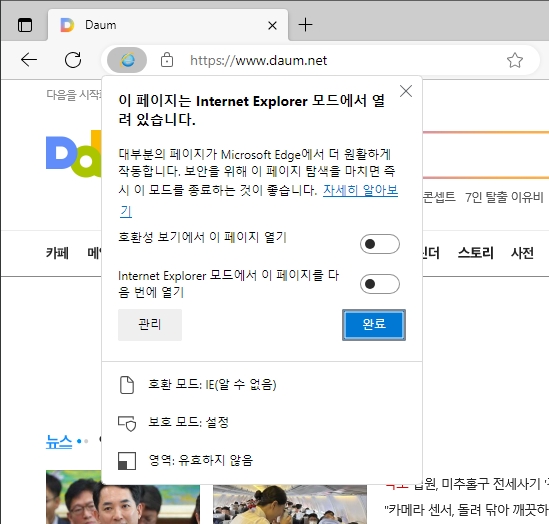Click the Daum search box

(x=486, y=155)
